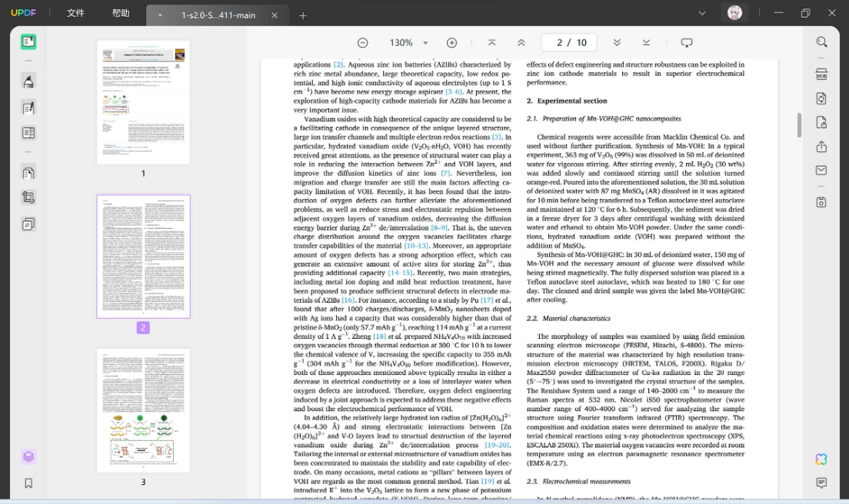The width and height of the screenshot is (849, 504).
Task: Open the 帮助 menu
Action: pyautogui.click(x=121, y=13)
